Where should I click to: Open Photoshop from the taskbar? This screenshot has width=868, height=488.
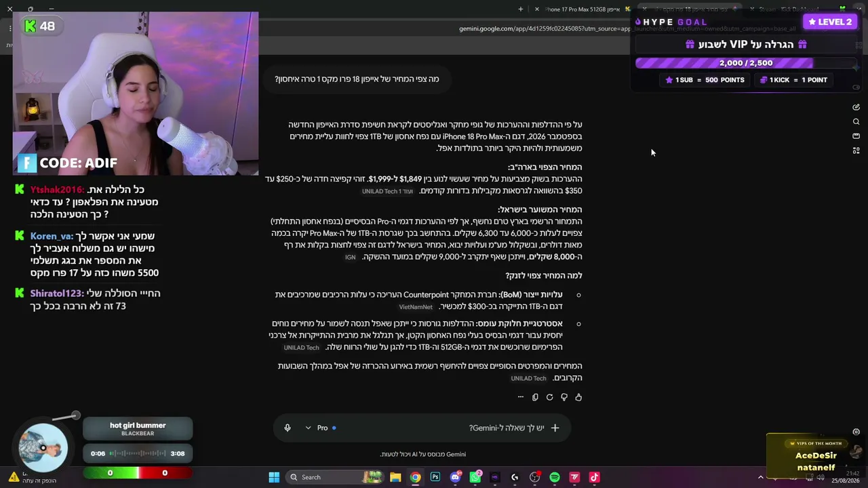tap(435, 477)
